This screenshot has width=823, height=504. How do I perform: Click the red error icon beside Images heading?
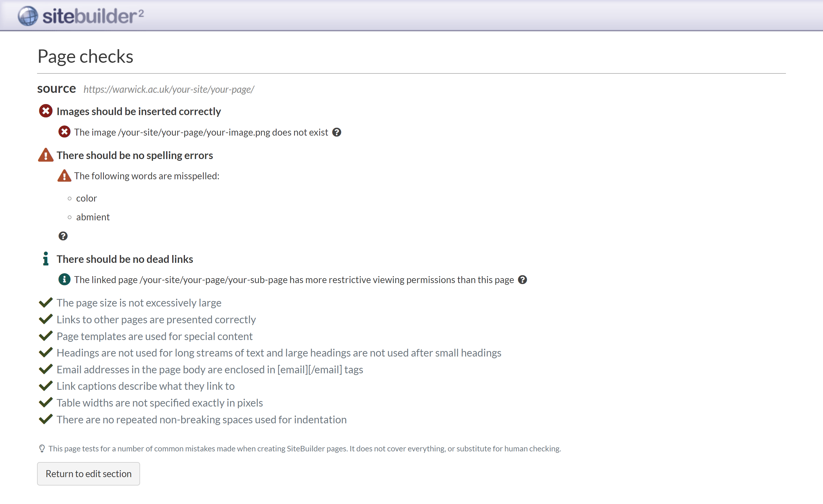point(46,111)
